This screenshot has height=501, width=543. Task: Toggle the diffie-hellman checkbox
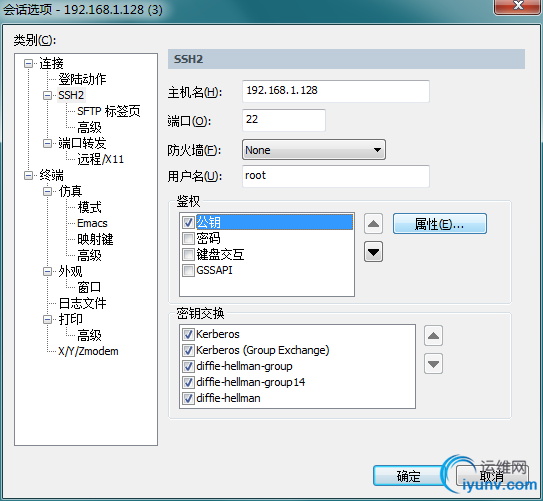pyautogui.click(x=188, y=398)
